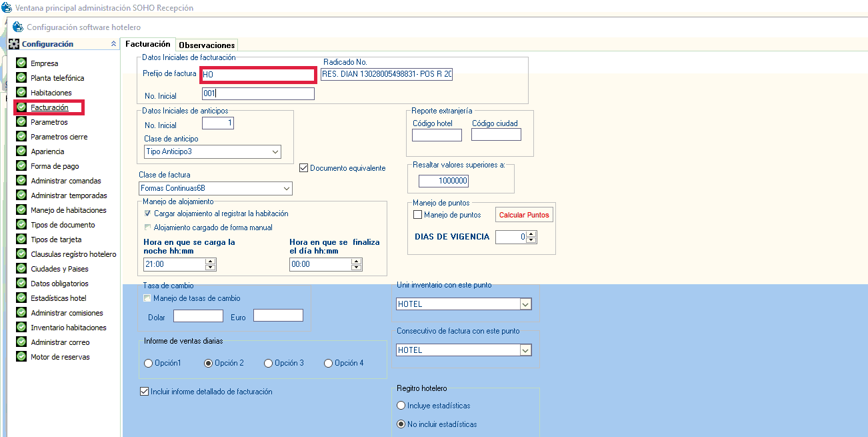Open Parametros cierre in the sidebar

coord(59,137)
